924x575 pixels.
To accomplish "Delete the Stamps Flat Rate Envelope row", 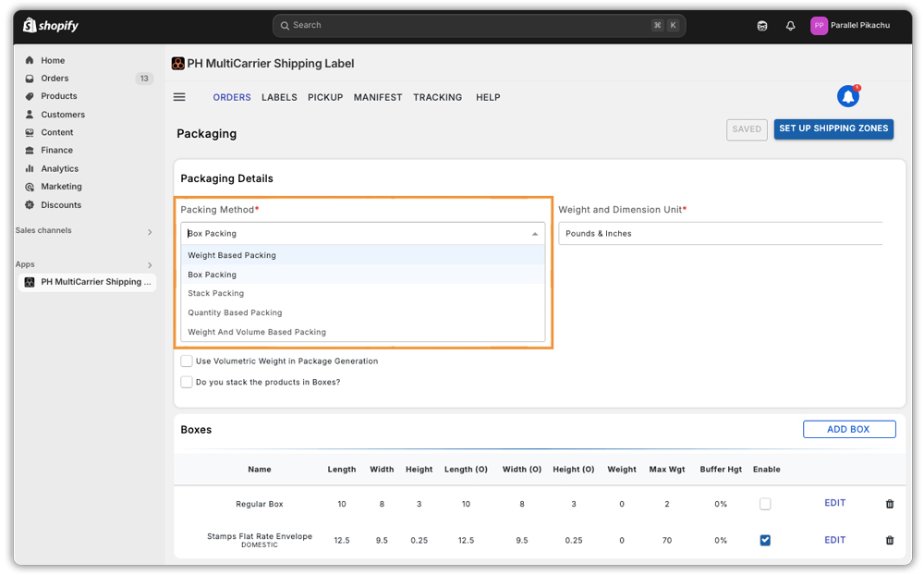I will click(x=890, y=540).
